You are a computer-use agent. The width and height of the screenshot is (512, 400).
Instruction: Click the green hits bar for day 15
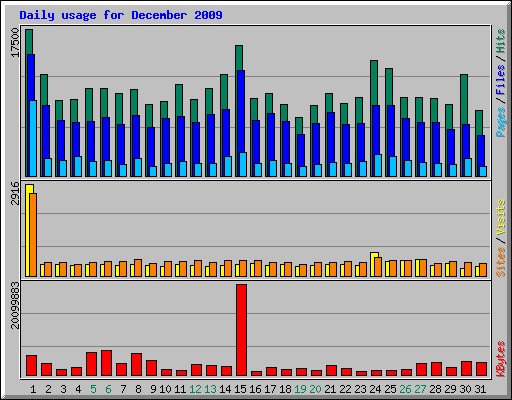239,58
